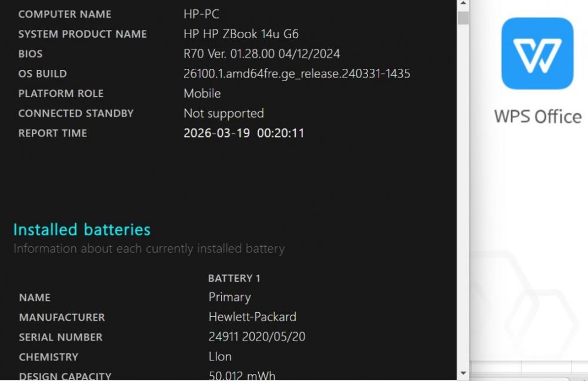Viewport: 588px width, 381px height.
Task: Click the HP HP ZBook 14u G6 product name
Action: pyautogui.click(x=241, y=34)
